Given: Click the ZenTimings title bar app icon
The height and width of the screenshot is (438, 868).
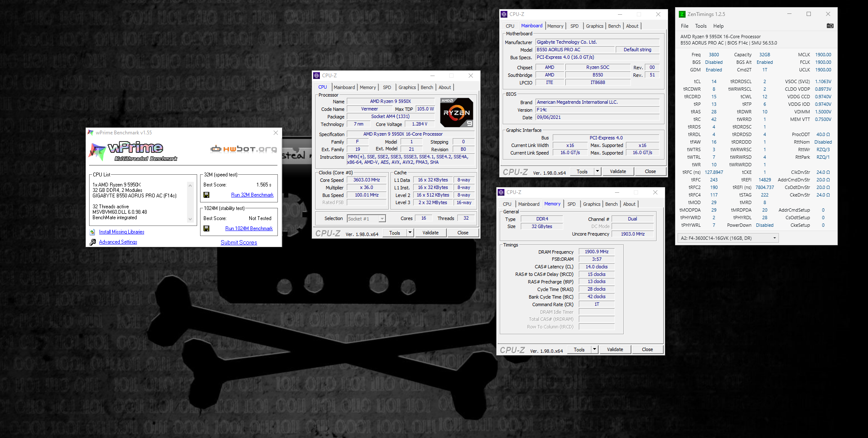Looking at the screenshot, I should [x=682, y=14].
